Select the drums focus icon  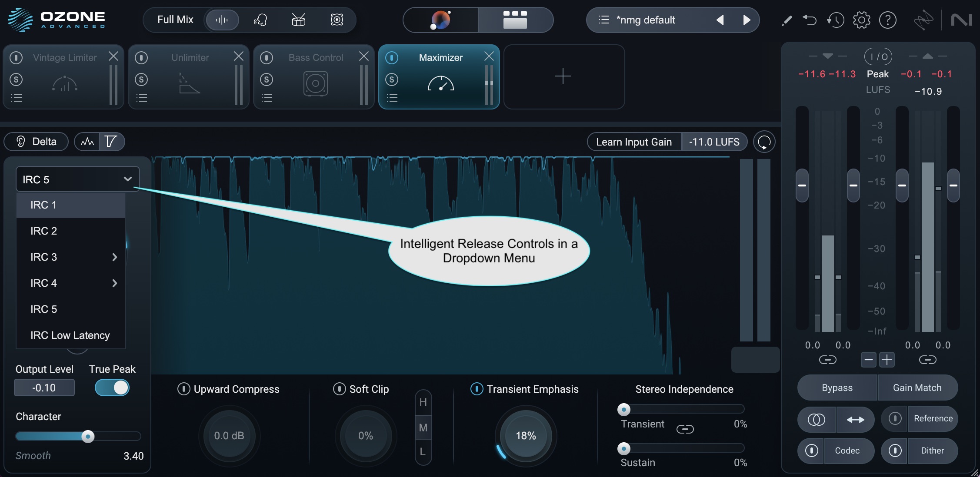[299, 20]
